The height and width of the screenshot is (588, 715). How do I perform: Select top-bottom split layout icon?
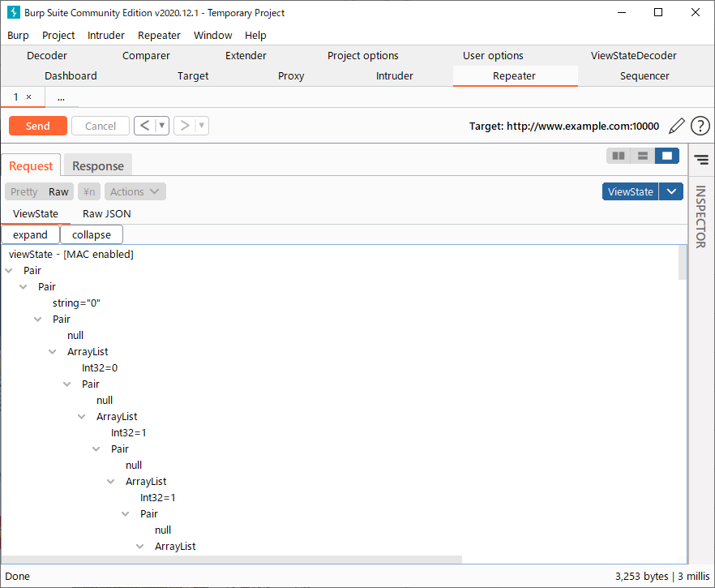643,156
